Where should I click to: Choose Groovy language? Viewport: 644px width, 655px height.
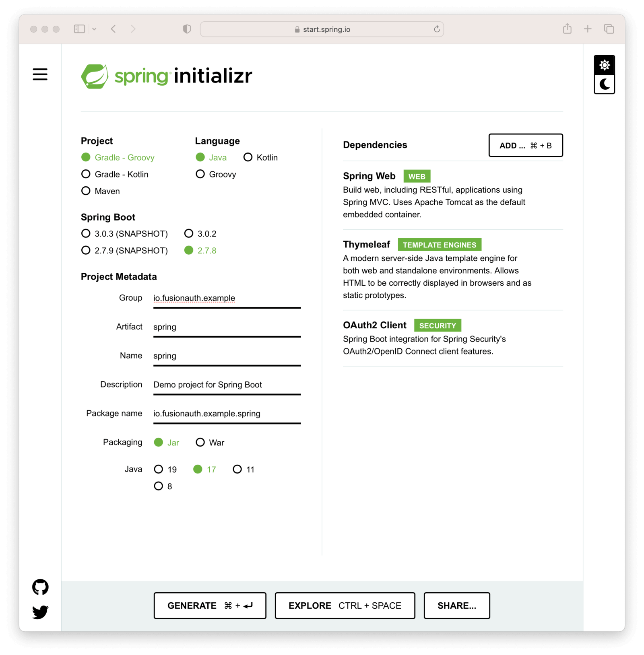[x=216, y=174]
